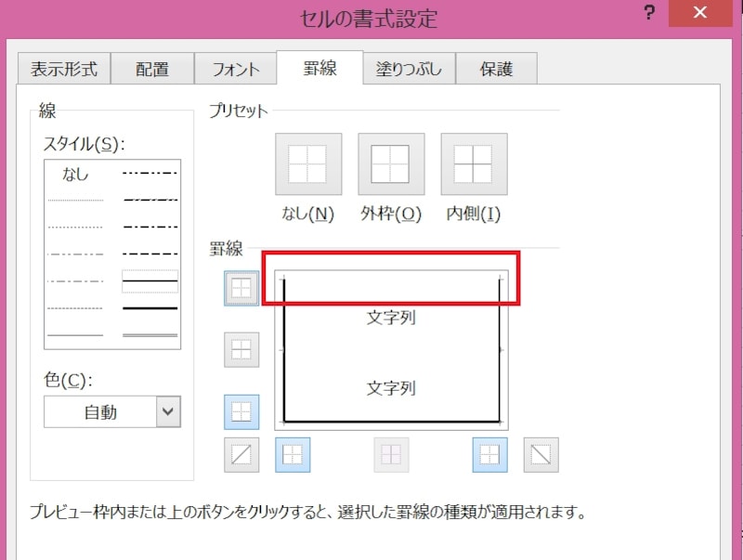Click the inside horizontal border button

click(x=241, y=350)
